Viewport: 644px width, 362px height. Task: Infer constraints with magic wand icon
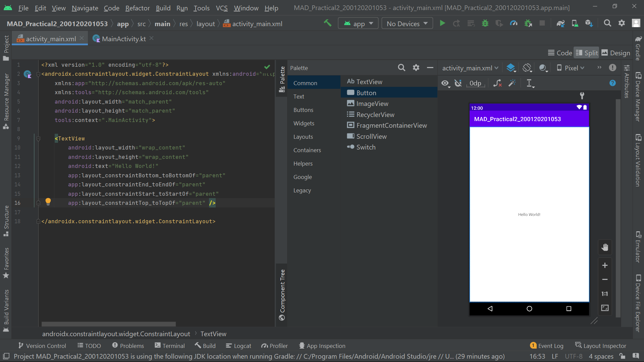(x=512, y=83)
